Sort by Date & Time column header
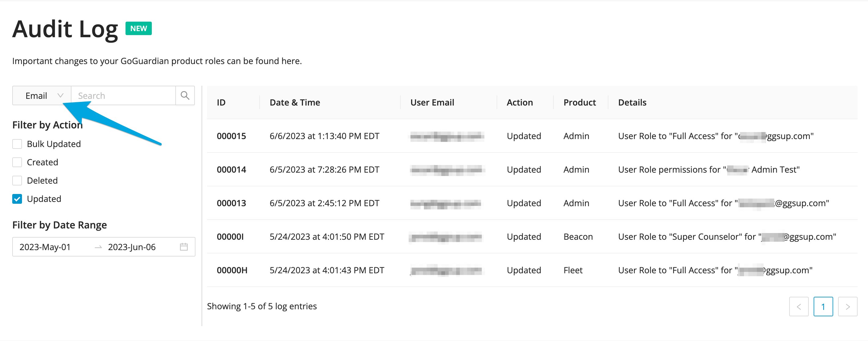 [x=295, y=102]
